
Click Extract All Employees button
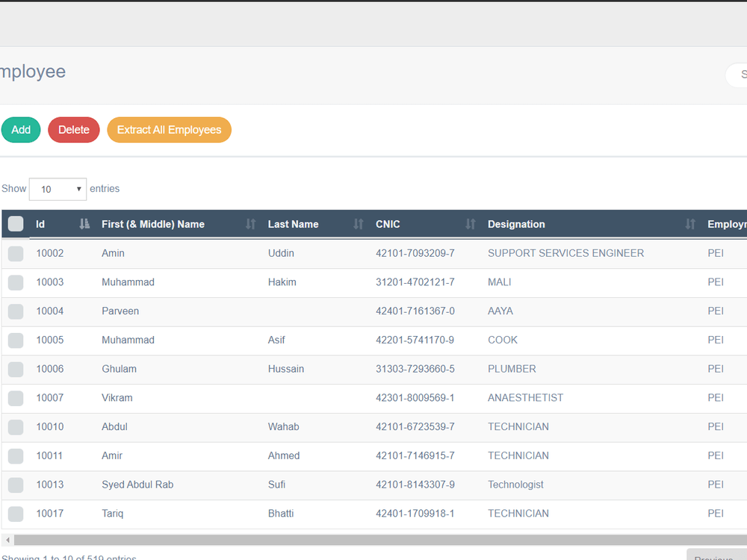169,130
